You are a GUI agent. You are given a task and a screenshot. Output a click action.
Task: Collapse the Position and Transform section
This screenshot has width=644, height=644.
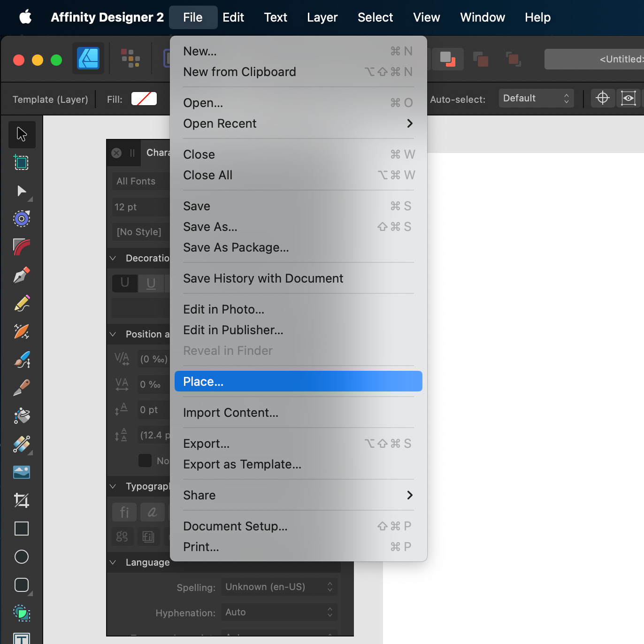[x=113, y=334]
